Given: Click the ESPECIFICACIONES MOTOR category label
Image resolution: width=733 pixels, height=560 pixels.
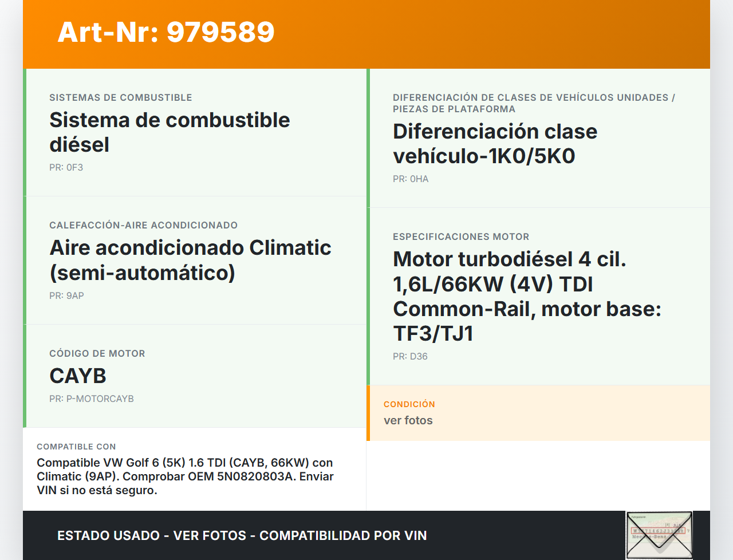Looking at the screenshot, I should coord(461,237).
